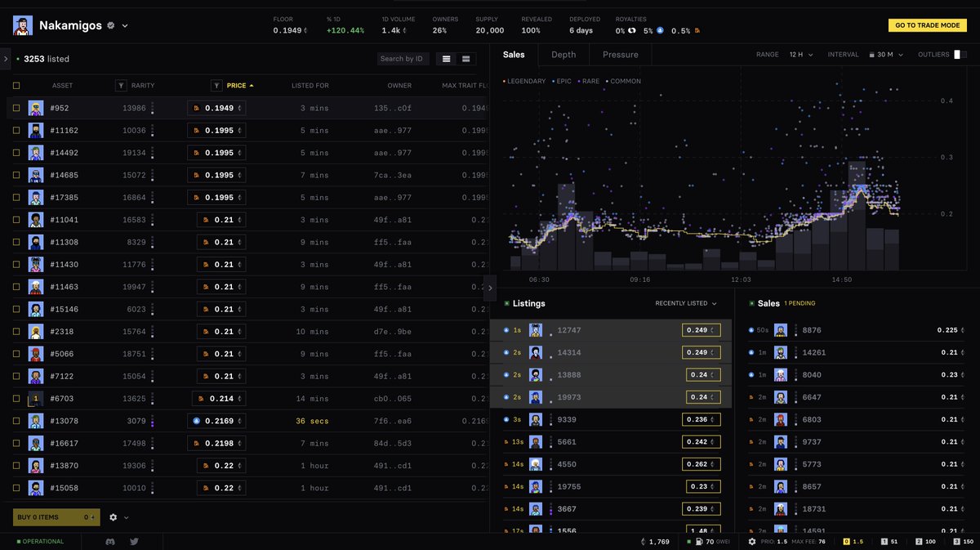Switch to the Depth tab
980x550 pixels.
[563, 55]
